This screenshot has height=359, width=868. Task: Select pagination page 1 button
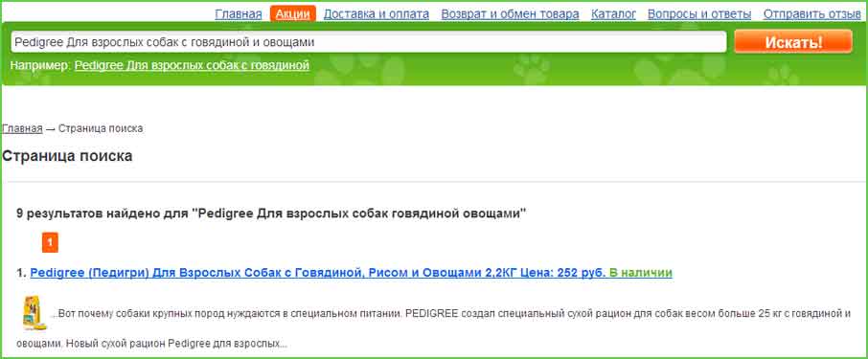[50, 242]
